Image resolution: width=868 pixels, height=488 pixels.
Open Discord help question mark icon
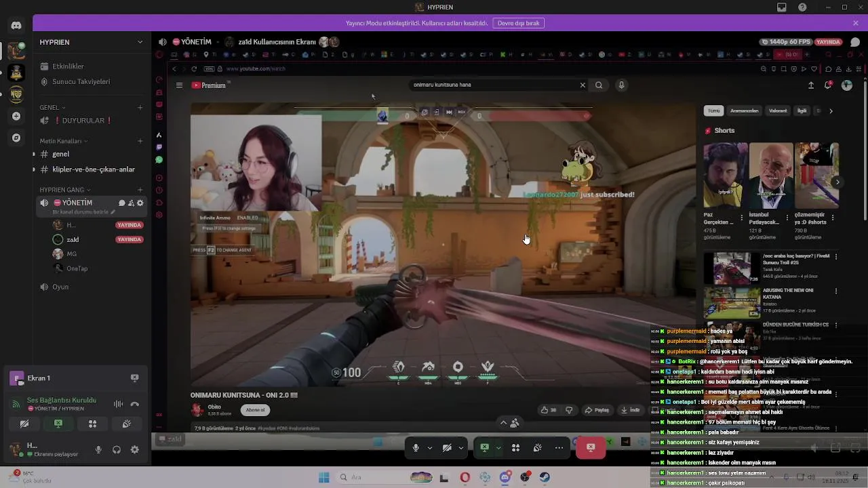[803, 7]
